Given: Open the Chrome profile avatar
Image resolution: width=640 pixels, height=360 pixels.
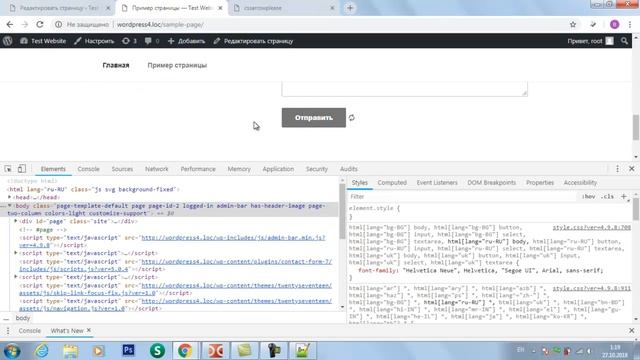Looking at the screenshot, I should tap(614, 24).
